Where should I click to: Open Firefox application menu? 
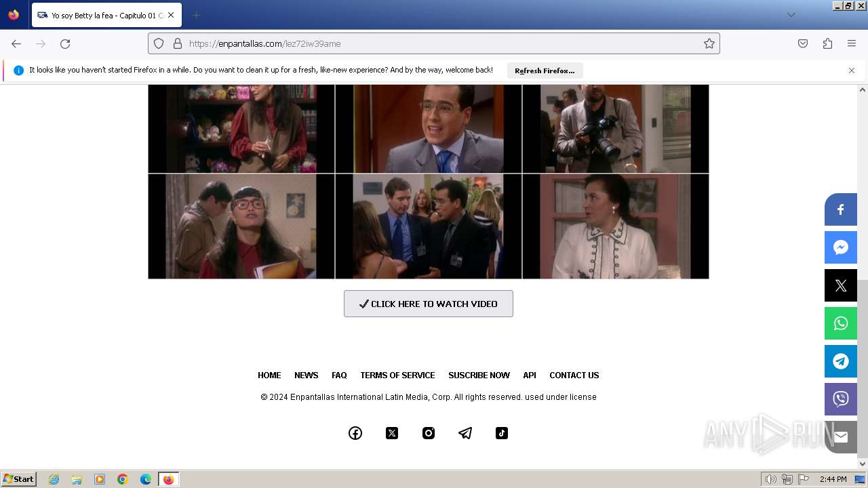pos(852,43)
